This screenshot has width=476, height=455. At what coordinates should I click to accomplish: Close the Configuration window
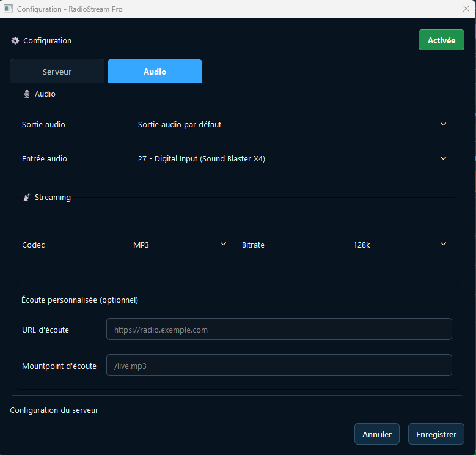point(466,9)
